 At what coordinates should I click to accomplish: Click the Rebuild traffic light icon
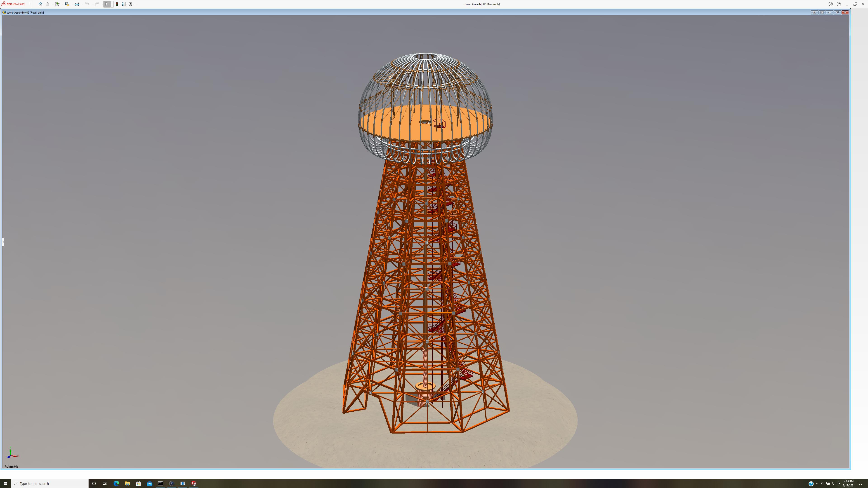tap(117, 4)
